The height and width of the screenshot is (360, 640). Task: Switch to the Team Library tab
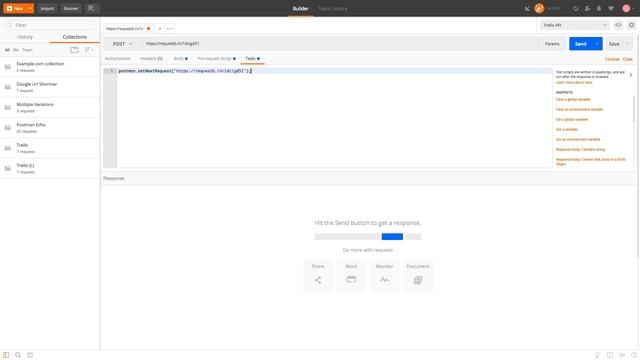(333, 9)
